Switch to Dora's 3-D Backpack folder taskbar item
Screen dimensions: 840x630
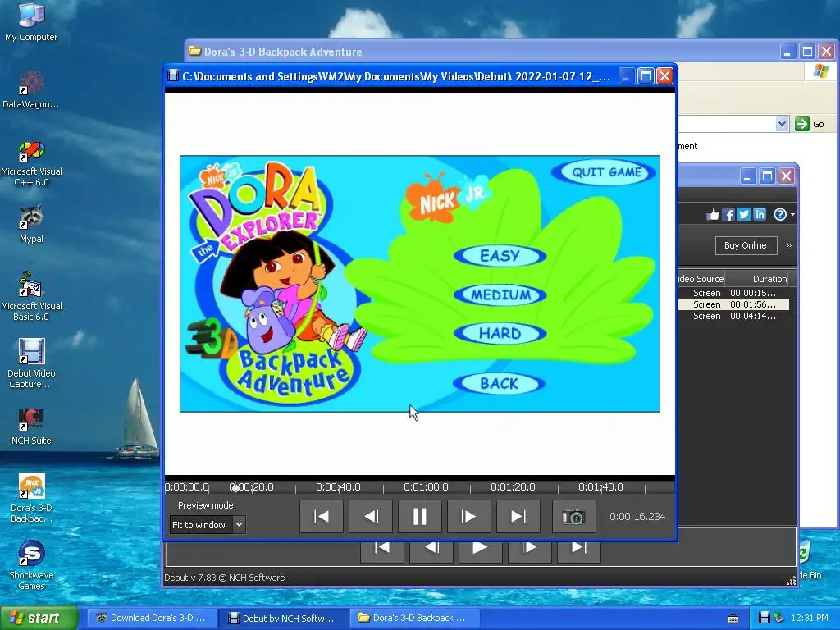[x=414, y=618]
